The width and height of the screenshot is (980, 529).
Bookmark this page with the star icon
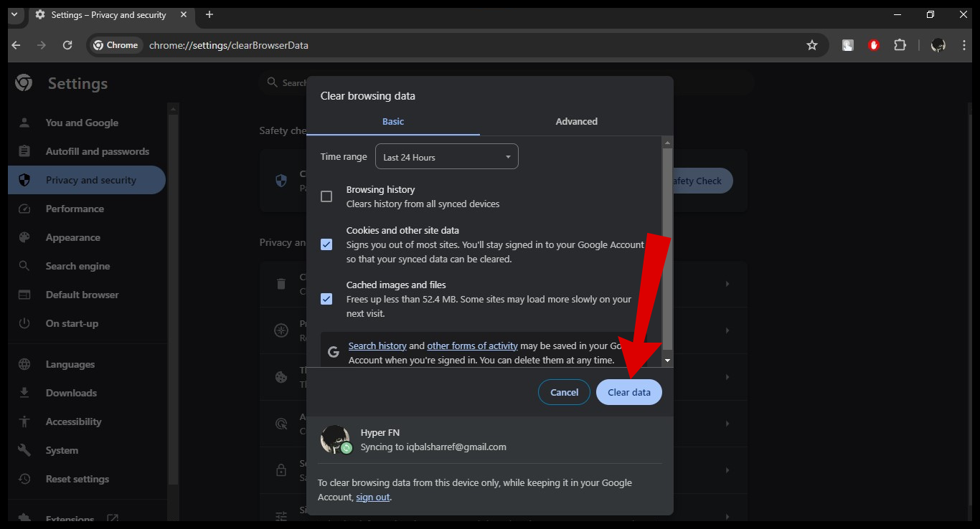tap(812, 45)
